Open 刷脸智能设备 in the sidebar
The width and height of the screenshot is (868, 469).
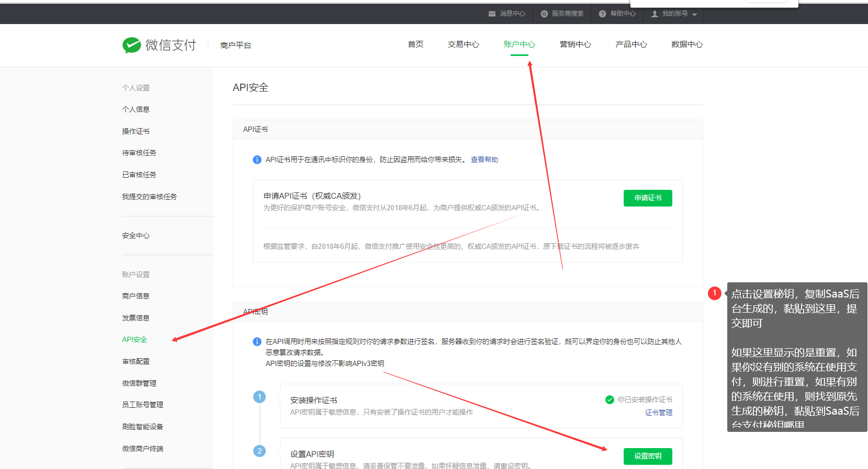click(x=142, y=427)
